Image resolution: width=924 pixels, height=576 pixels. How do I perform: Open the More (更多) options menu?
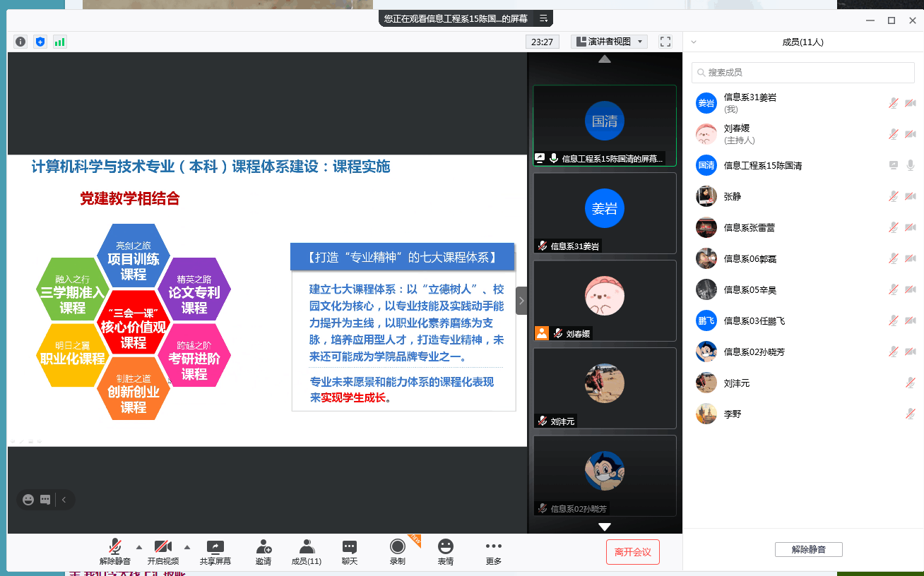494,552
